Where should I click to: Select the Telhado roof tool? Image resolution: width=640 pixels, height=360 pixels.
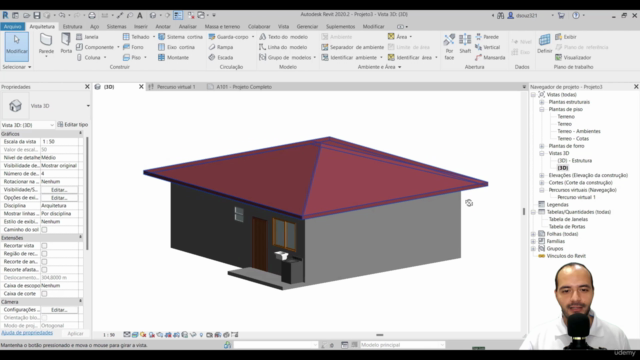point(136,37)
